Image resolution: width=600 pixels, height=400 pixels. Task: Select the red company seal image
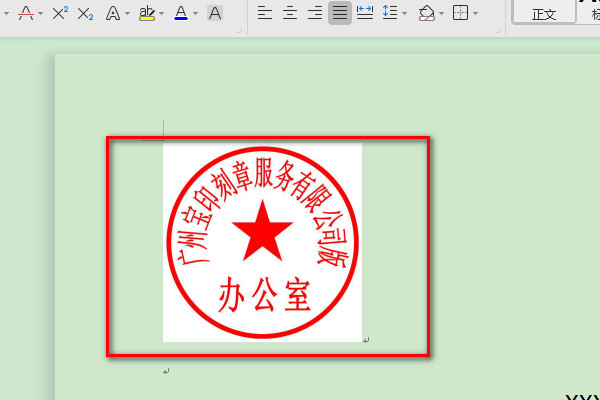[262, 243]
